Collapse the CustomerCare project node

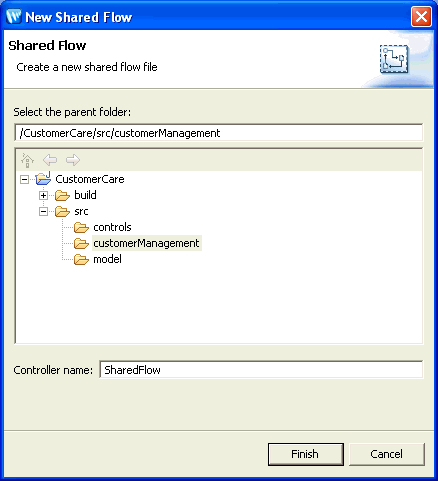coord(24,179)
